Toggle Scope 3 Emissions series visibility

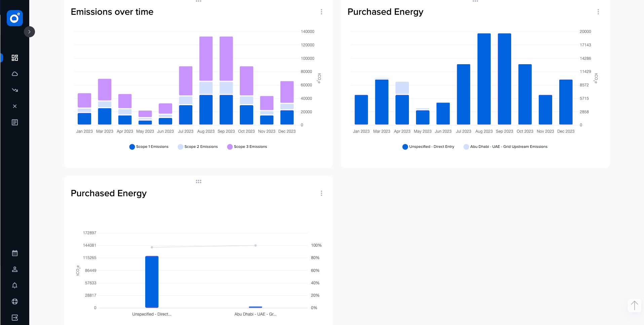[247, 147]
